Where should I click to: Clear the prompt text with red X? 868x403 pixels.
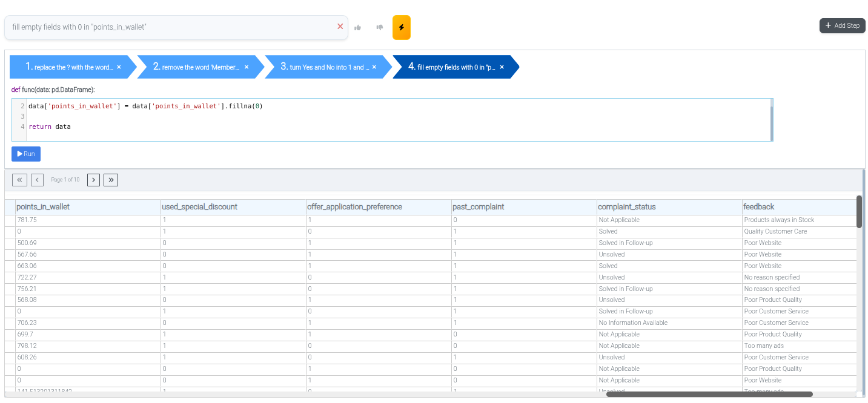click(340, 27)
